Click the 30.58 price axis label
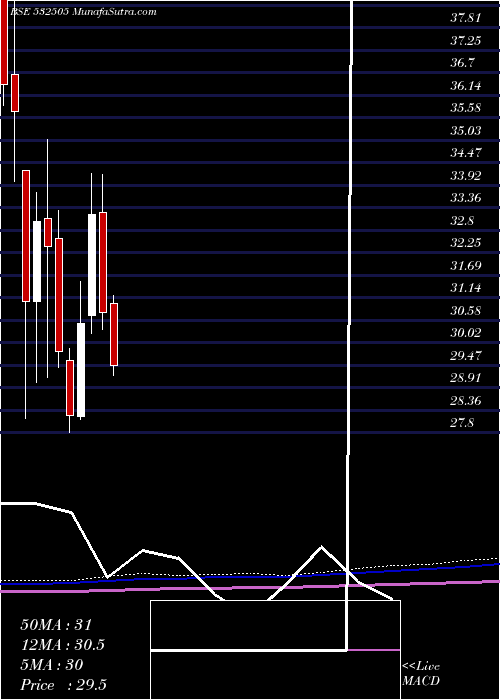This screenshot has height=700, width=500. 466,311
